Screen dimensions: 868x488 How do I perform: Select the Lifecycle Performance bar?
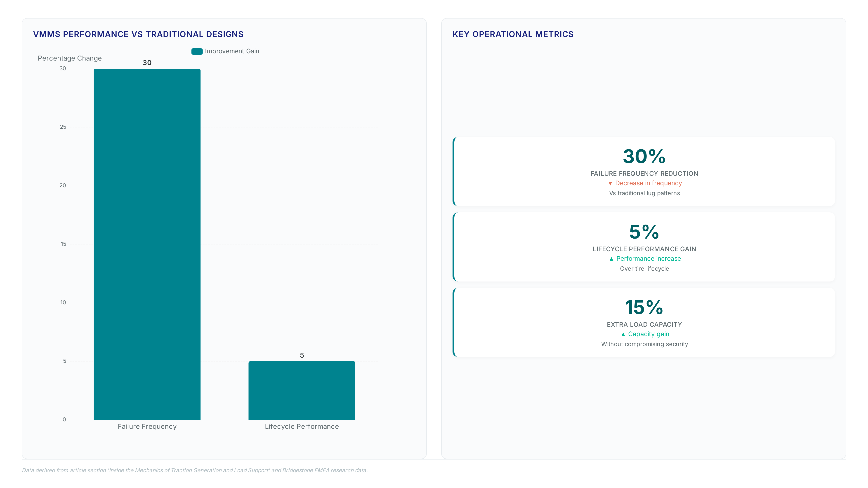click(302, 390)
